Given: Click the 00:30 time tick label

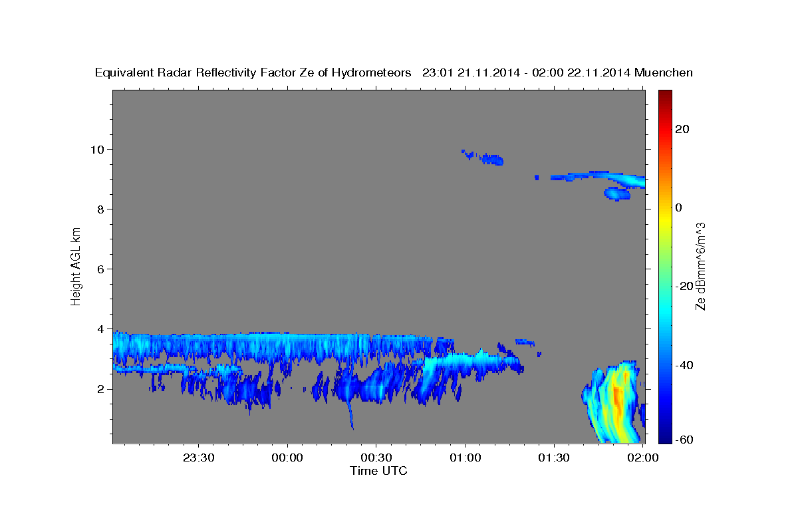Looking at the screenshot, I should [x=376, y=458].
